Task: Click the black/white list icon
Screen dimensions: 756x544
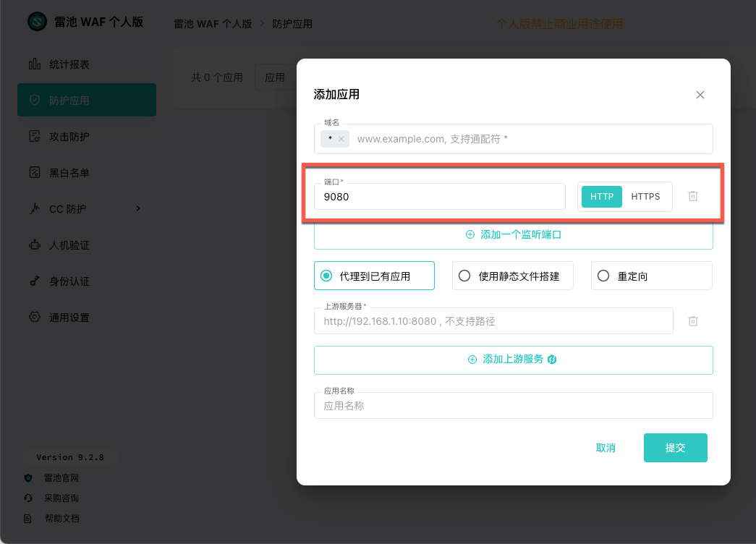Action: (34, 173)
